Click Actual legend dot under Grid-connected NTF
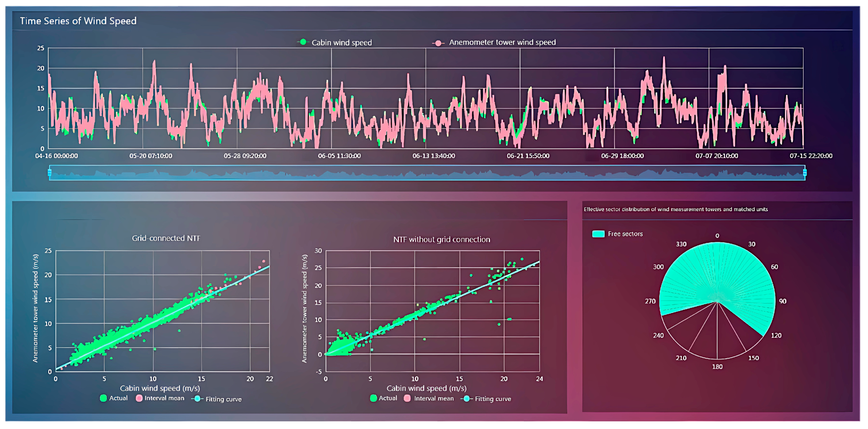 point(104,398)
